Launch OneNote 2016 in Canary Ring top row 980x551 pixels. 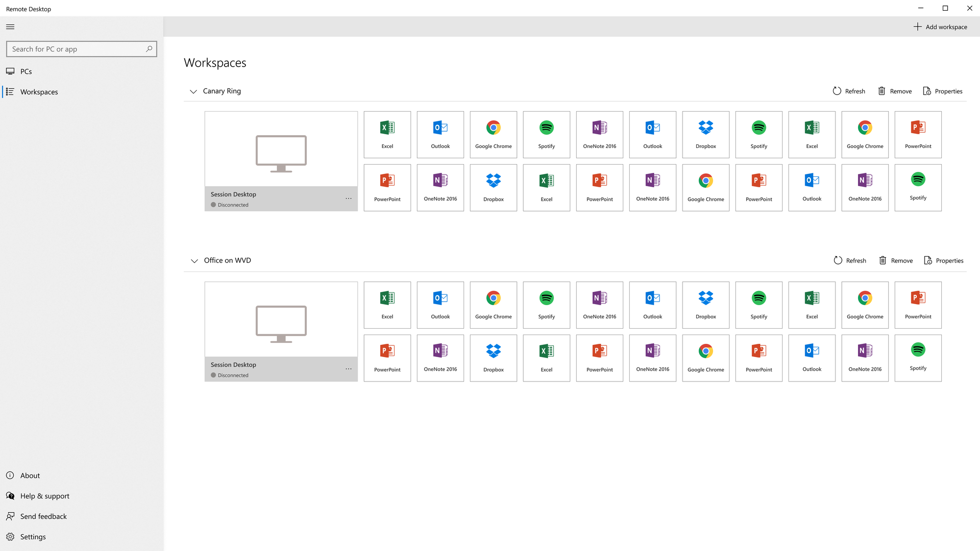click(x=600, y=135)
